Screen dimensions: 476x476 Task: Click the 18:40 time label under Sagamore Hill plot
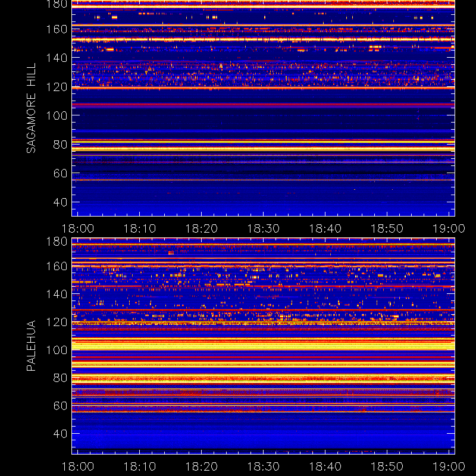click(x=325, y=228)
